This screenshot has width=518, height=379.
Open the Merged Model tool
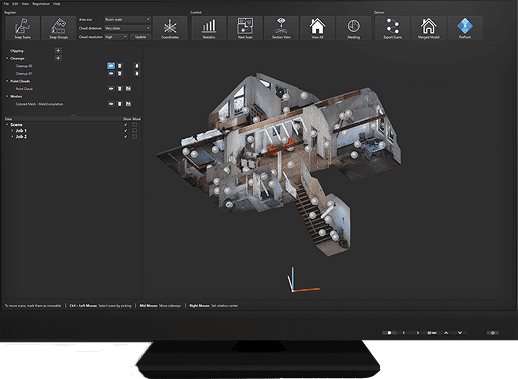click(429, 28)
